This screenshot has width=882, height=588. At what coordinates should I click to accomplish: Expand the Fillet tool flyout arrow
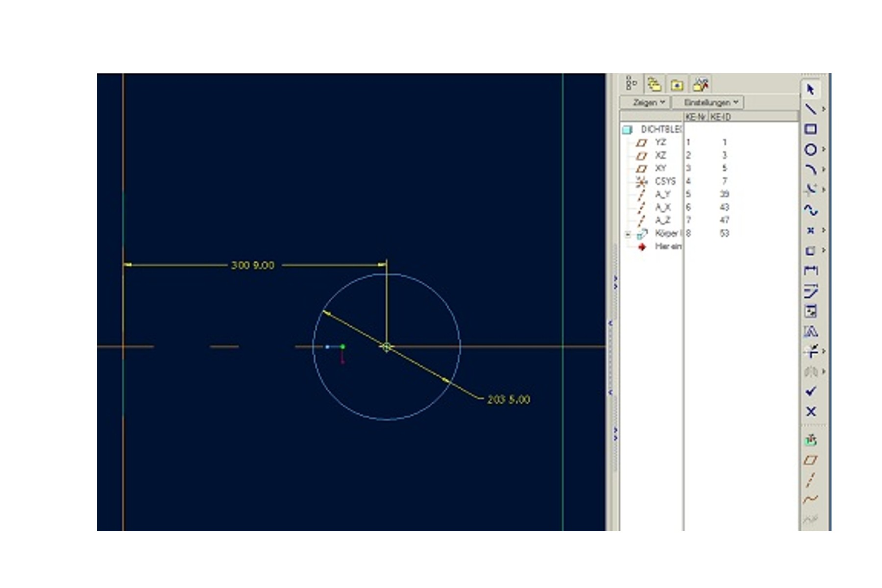[x=824, y=190]
